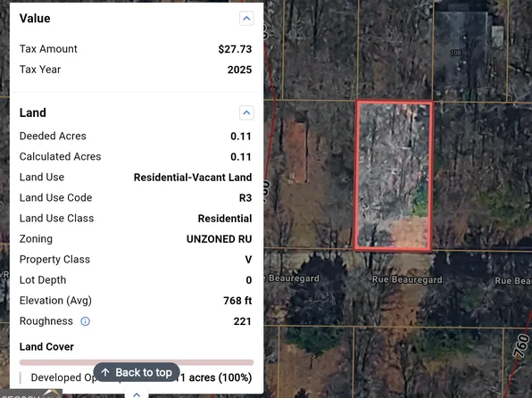Screen dimensions: 532x398
Task: Collapse the Land section chevron
Action: pyautogui.click(x=246, y=112)
